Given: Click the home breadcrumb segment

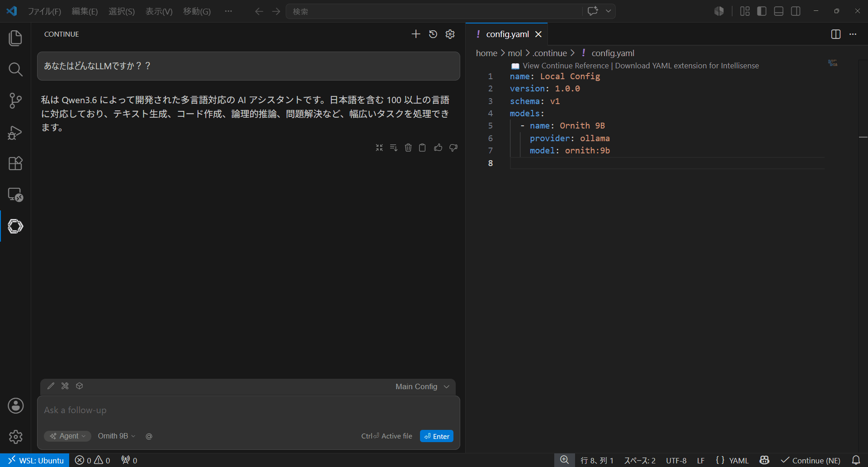Looking at the screenshot, I should click(486, 53).
